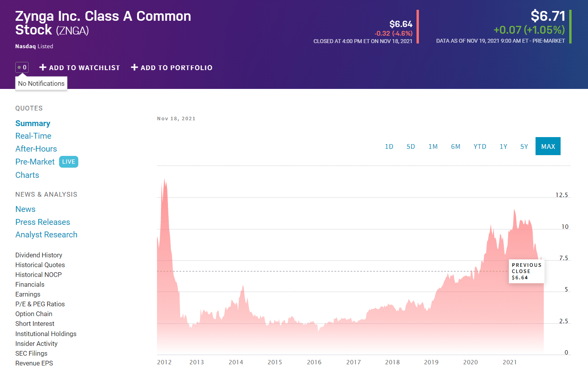Click the 12.5 price axis label
Image resolution: width=588 pixels, height=378 pixels.
pos(562,195)
